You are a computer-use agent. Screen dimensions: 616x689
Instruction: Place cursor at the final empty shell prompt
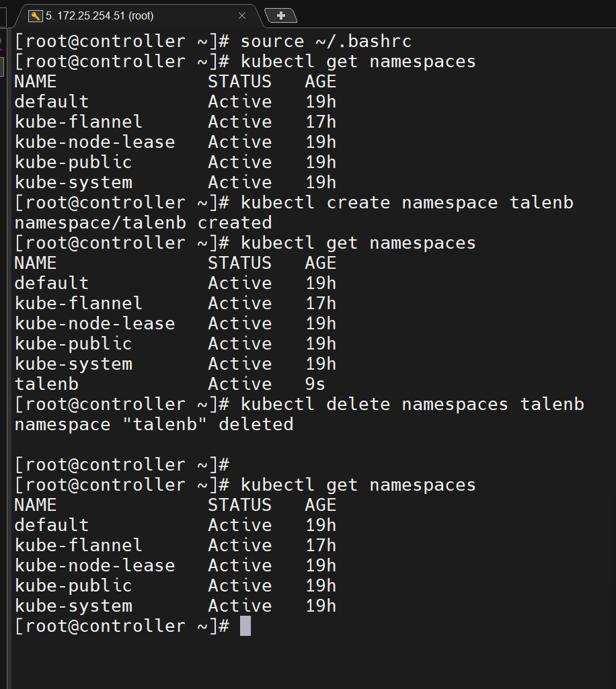point(245,626)
